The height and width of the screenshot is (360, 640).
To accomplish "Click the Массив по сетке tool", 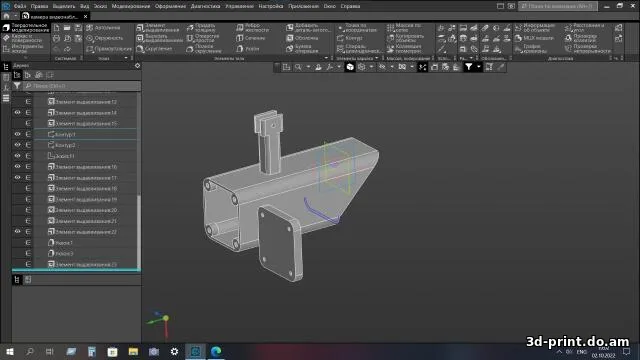I will coord(404,28).
